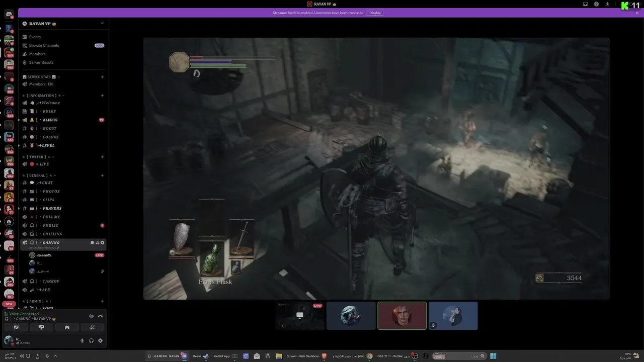The image size is (644, 362).
Task: Open Discord direct messages home icon
Action: click(9, 15)
